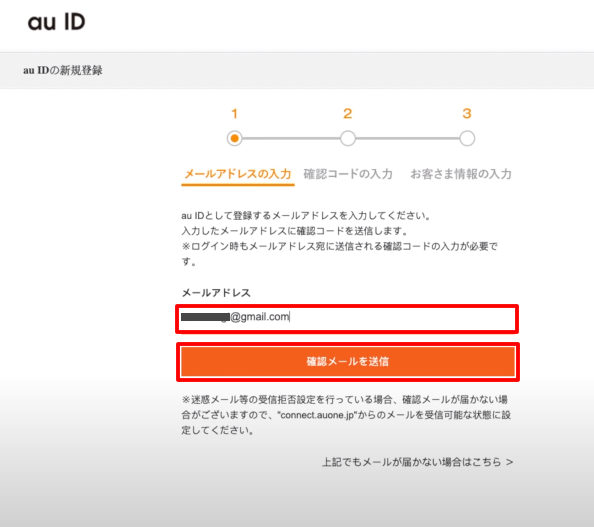Click the @gmail.com text in field
The width and height of the screenshot is (594, 527).
click(260, 317)
